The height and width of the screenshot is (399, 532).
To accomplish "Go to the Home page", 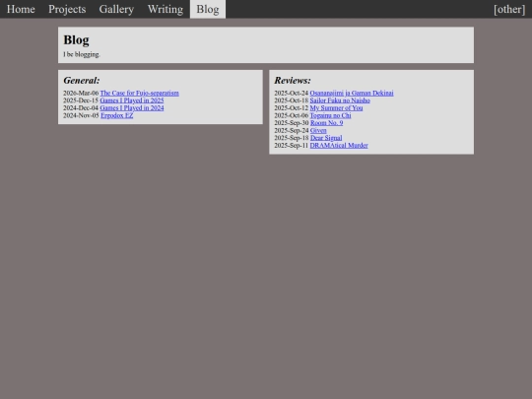I will (x=21, y=9).
